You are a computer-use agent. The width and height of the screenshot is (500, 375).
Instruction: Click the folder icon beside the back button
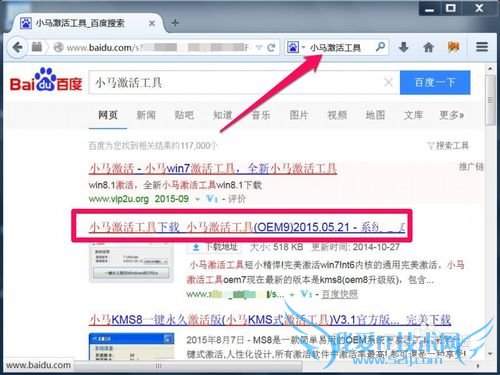click(x=37, y=47)
